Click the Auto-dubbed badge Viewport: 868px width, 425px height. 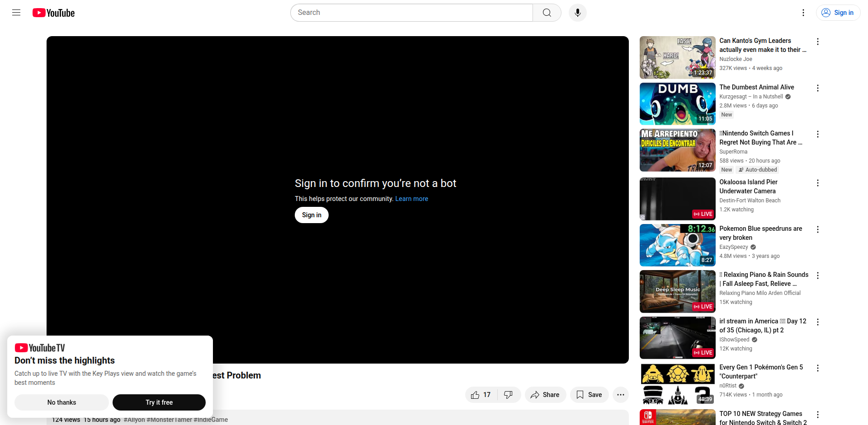tap(758, 170)
